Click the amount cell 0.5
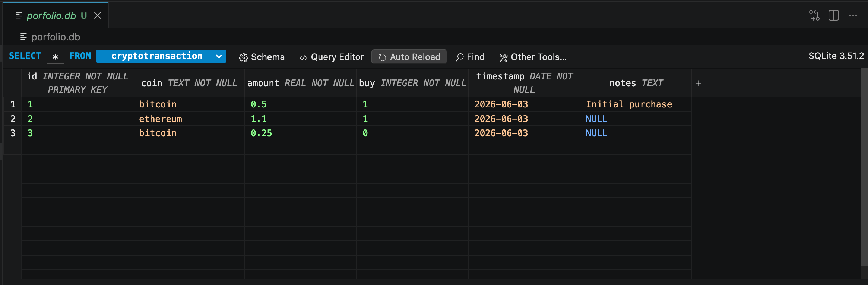The height and width of the screenshot is (285, 868). pyautogui.click(x=301, y=104)
